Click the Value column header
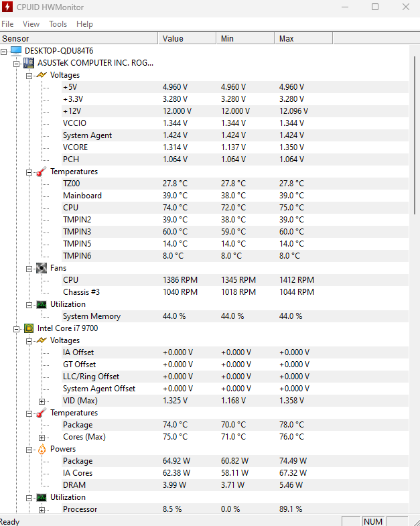The height and width of the screenshot is (526, 420). pyautogui.click(x=187, y=39)
